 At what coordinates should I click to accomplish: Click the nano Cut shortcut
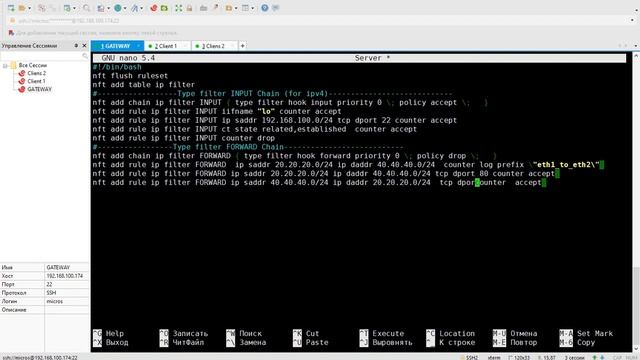pos(306,333)
